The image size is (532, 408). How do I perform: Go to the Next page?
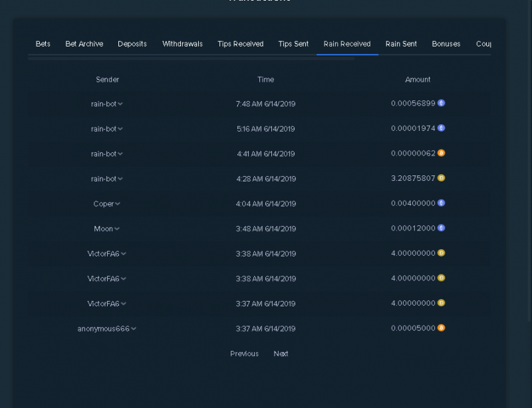[281, 354]
